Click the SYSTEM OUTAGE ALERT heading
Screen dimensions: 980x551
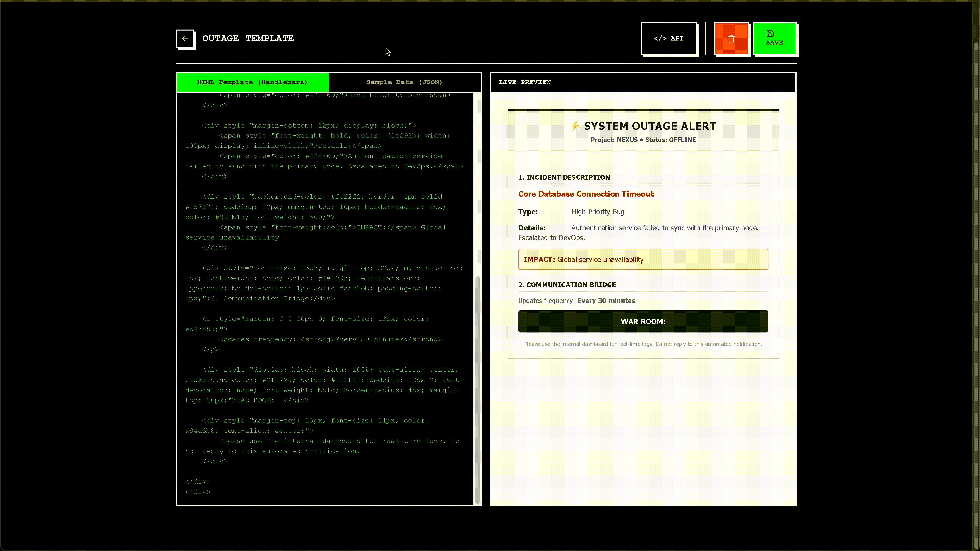(650, 126)
